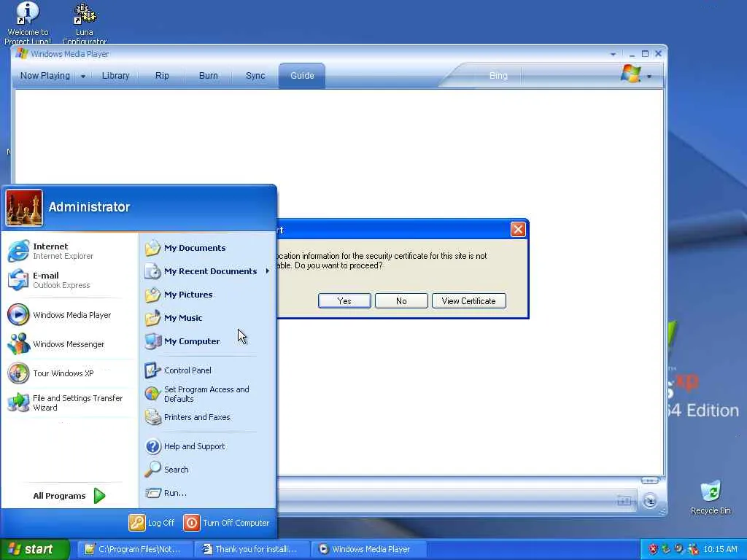Viewport: 747px width, 560px height.
Task: Open My Music folder
Action: point(207,318)
